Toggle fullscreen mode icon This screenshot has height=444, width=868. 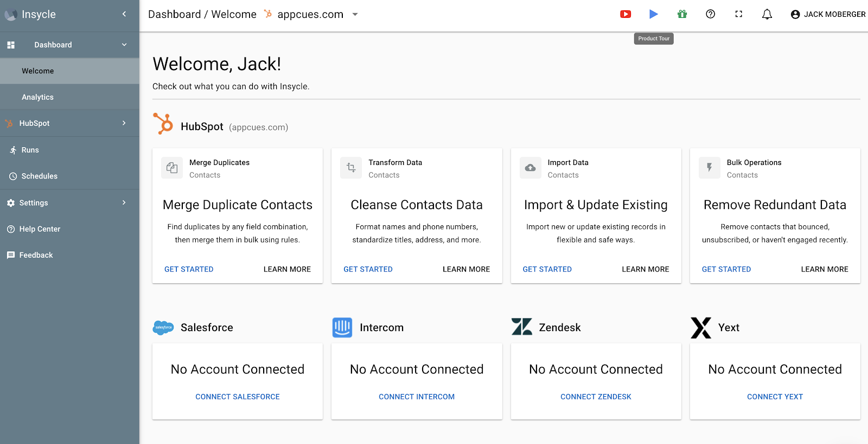(x=738, y=14)
